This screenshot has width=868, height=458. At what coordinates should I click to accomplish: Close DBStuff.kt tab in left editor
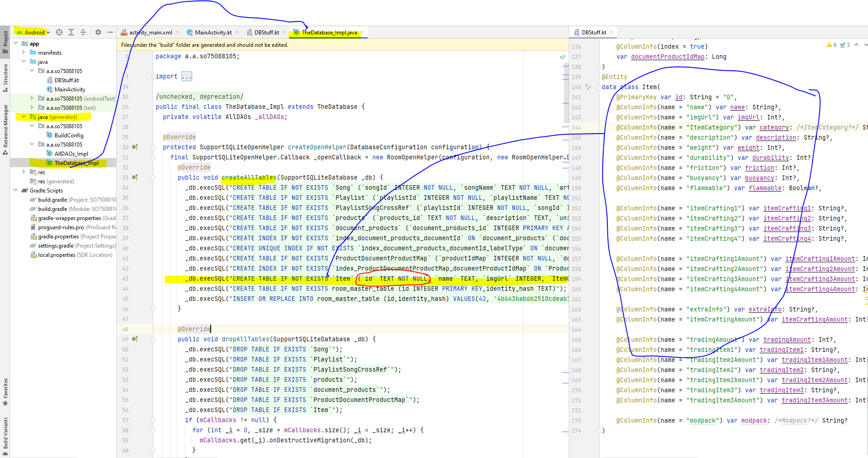tap(284, 33)
